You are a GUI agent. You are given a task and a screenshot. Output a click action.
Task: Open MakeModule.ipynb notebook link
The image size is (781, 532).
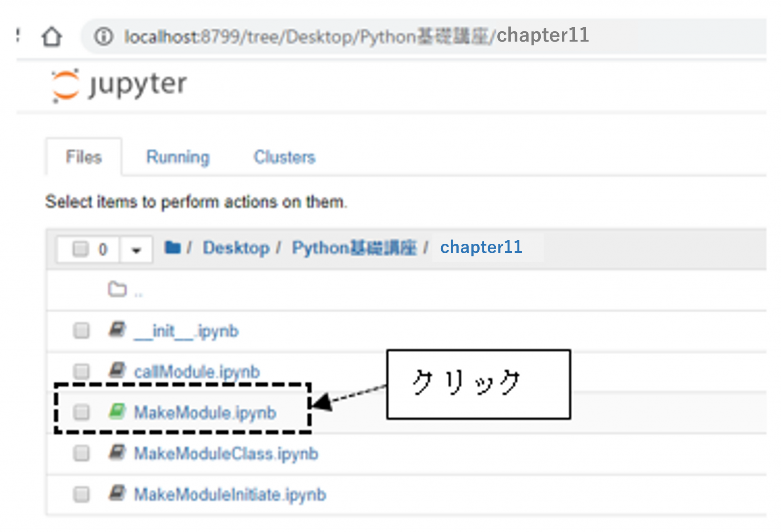[x=205, y=413]
